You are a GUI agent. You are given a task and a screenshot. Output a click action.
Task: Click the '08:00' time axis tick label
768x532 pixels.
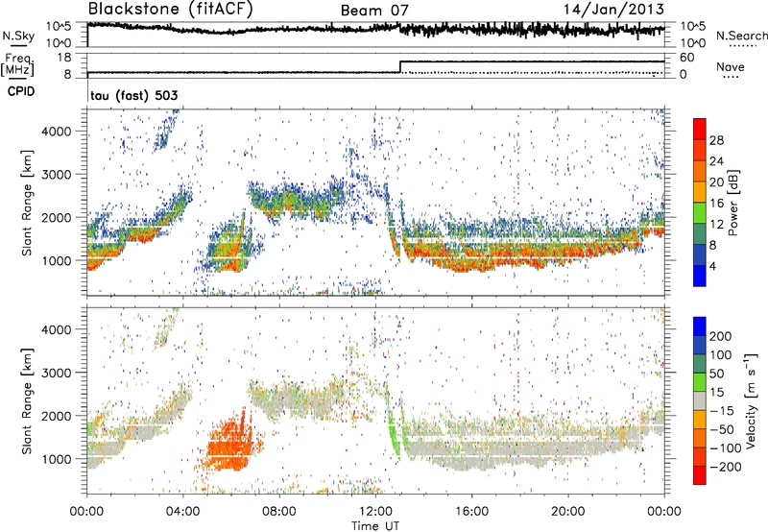pyautogui.click(x=279, y=512)
